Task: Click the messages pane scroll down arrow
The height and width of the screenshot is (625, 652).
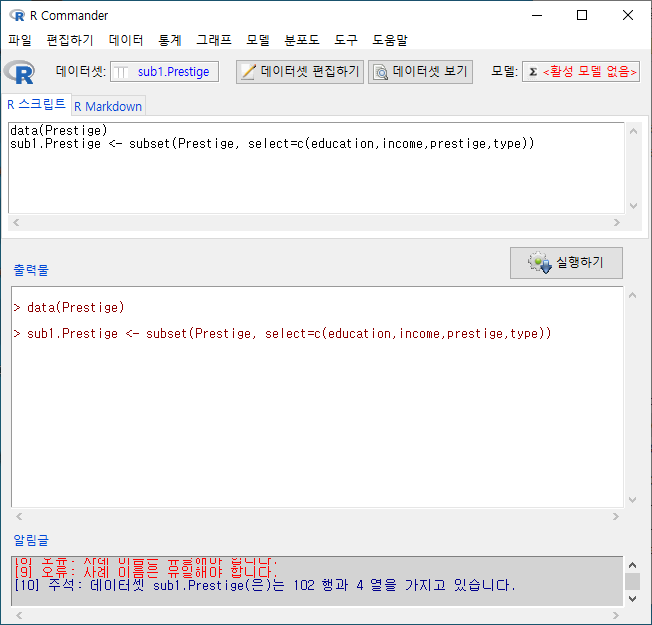Action: [632, 599]
